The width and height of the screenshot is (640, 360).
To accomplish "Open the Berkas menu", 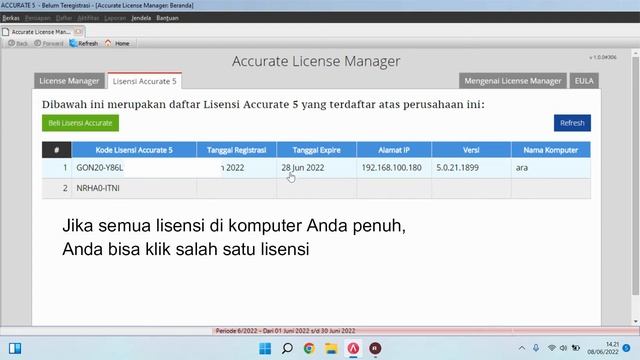I will click(x=11, y=18).
